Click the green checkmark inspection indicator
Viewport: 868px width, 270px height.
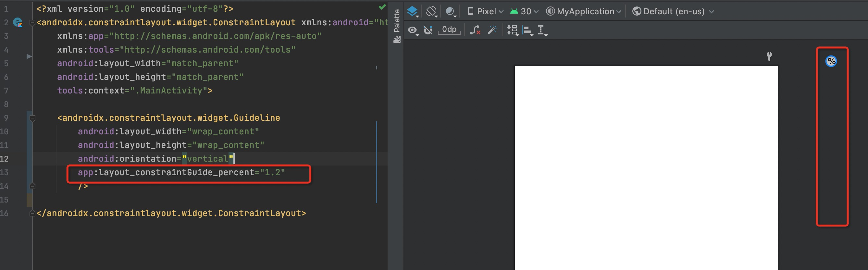(382, 7)
